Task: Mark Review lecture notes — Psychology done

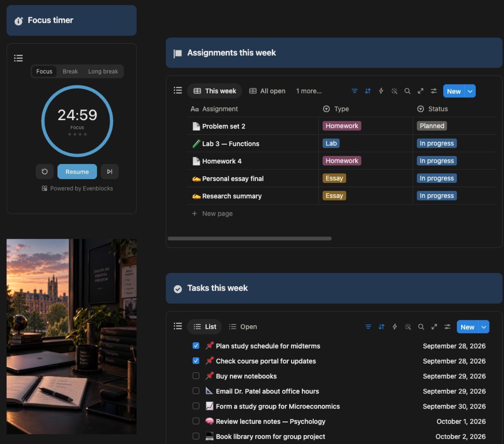Action: coord(196,421)
